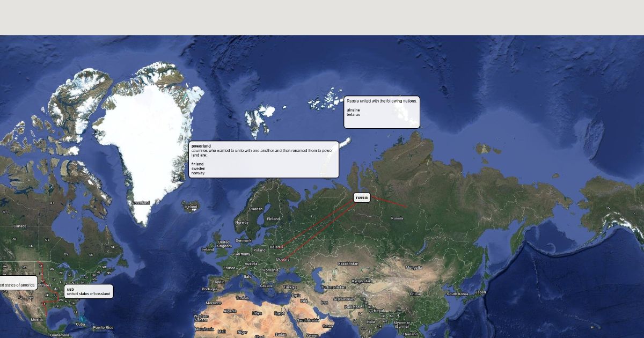Screen dimensions: 644x338
Task: Click the Pakistan map label
Action: (353, 307)
